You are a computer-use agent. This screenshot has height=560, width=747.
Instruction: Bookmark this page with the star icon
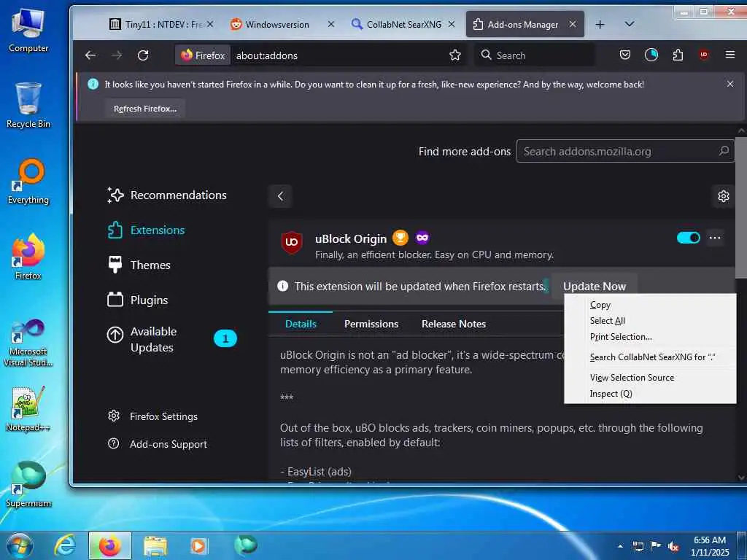pyautogui.click(x=455, y=55)
